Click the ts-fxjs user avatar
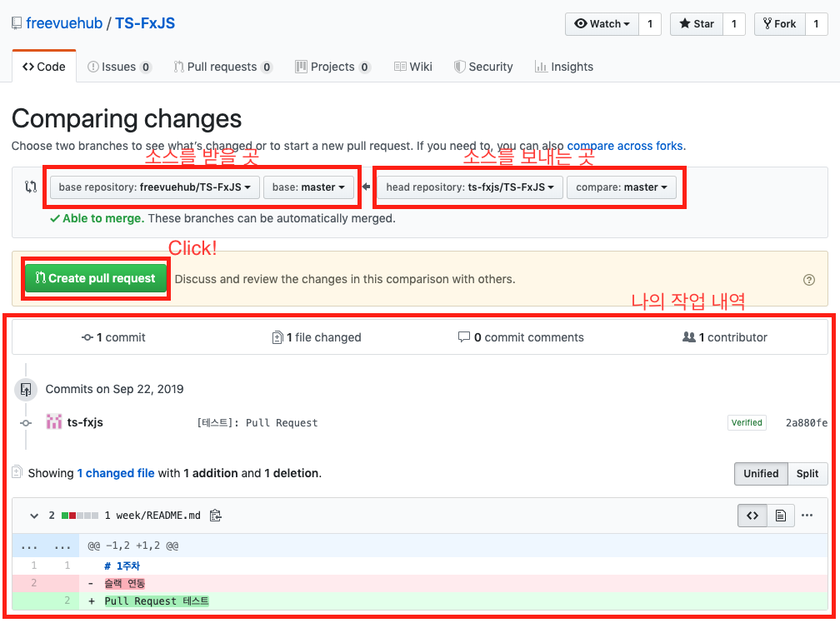 pos(53,421)
